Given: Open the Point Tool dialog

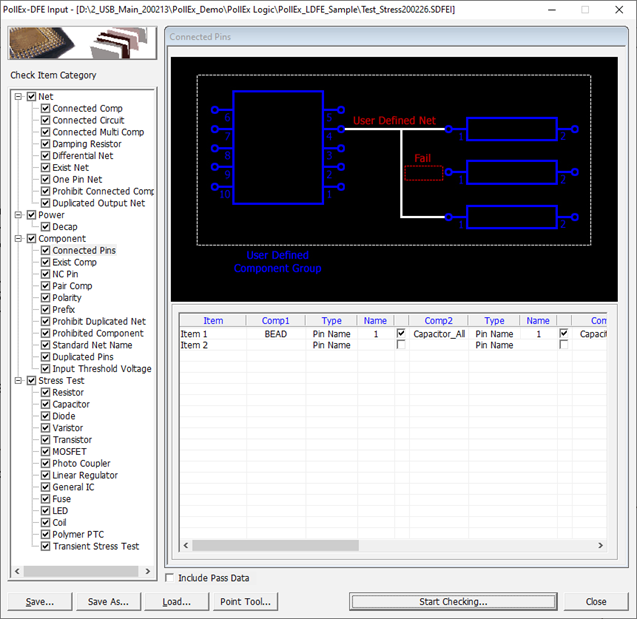Looking at the screenshot, I should click(245, 602).
